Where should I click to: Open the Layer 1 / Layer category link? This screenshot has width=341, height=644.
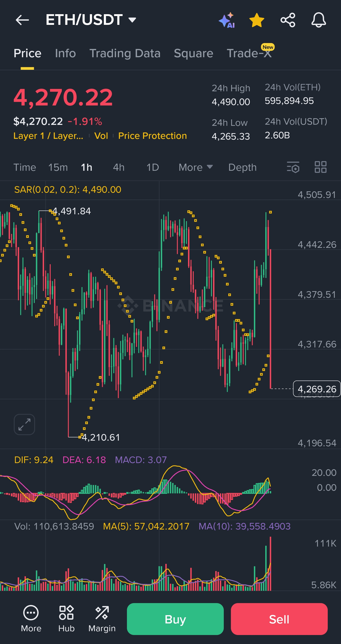pos(48,136)
